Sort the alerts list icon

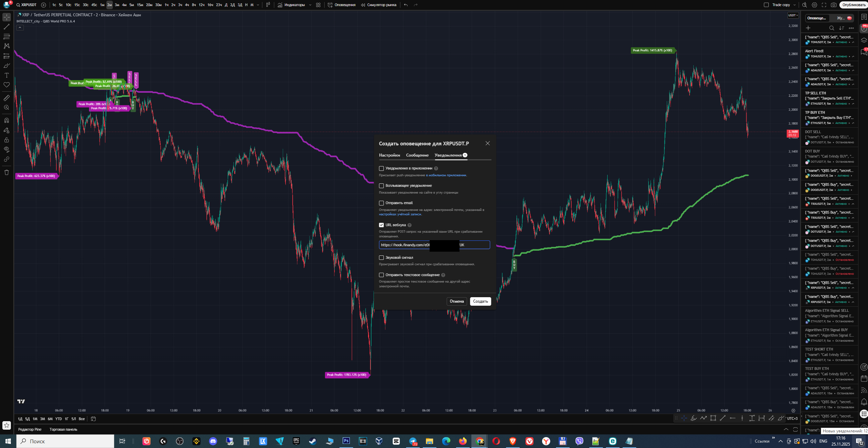[841, 28]
